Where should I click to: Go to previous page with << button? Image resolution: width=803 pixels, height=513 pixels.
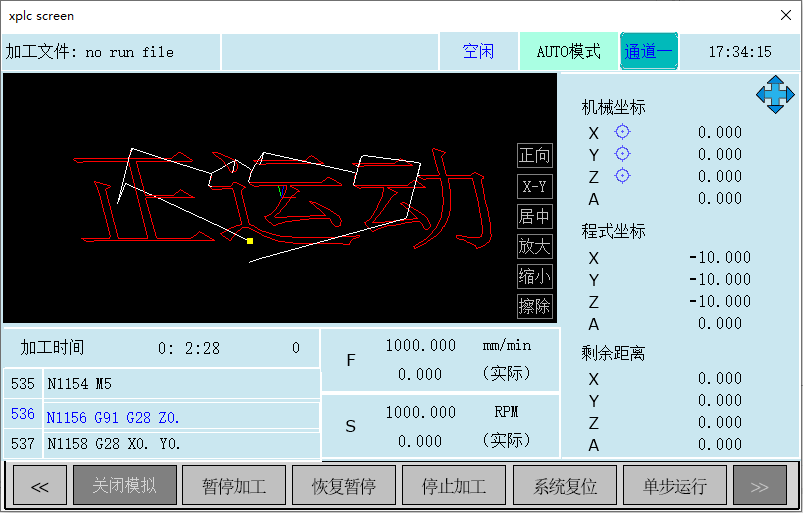click(x=40, y=485)
